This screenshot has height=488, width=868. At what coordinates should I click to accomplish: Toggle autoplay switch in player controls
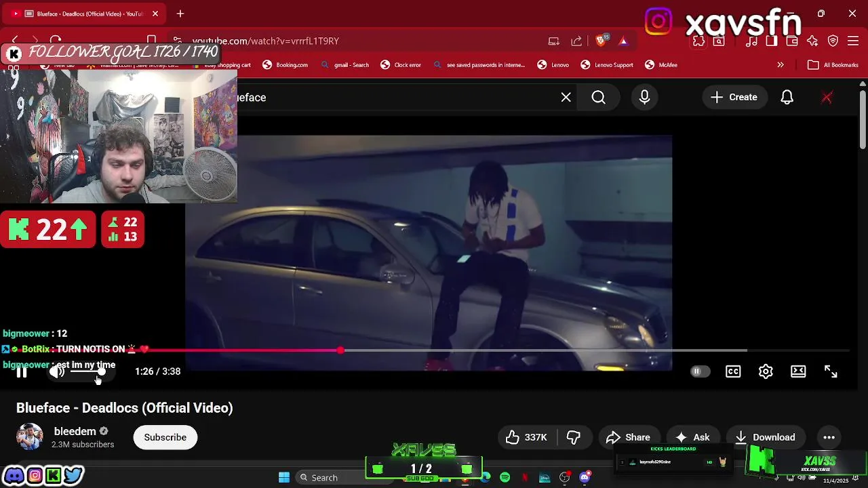(x=700, y=371)
